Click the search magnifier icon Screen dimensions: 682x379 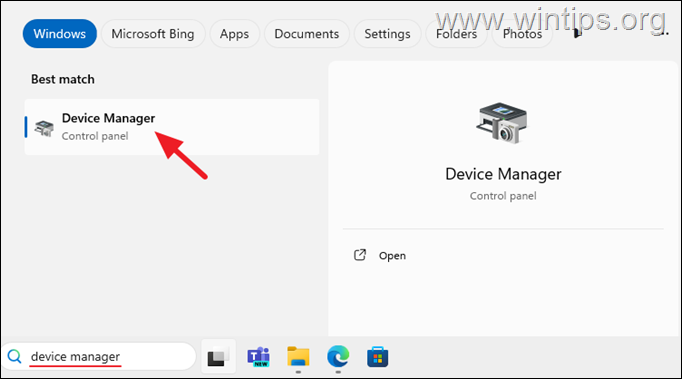14,356
